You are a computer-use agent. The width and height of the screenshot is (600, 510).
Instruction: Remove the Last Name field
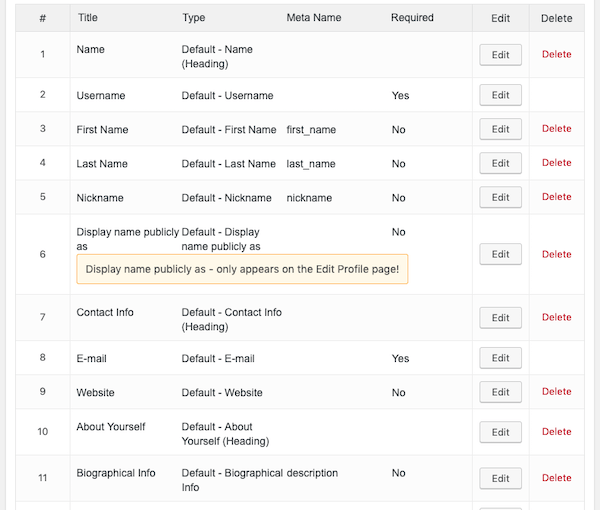point(556,163)
